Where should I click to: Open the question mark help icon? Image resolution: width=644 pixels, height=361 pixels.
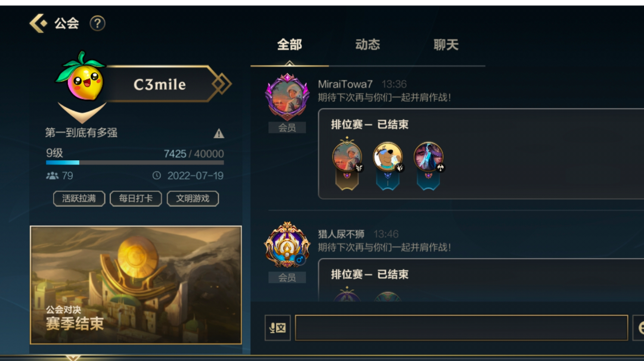click(97, 23)
